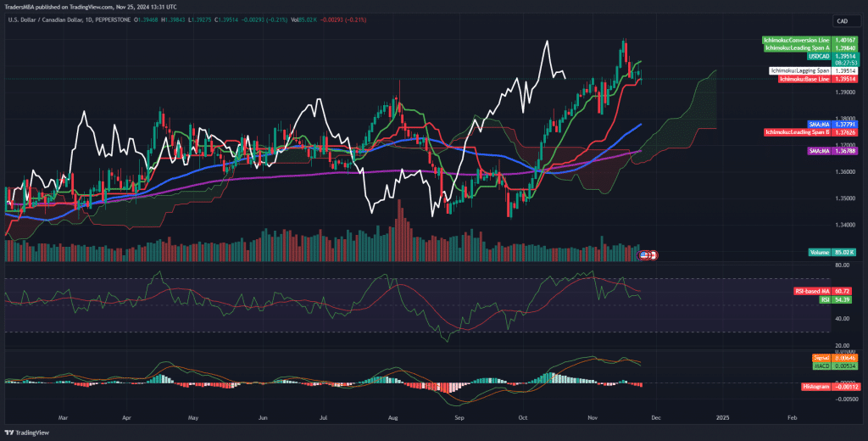The width and height of the screenshot is (868, 441).
Task: Click the green RSI label
Action: tap(823, 299)
